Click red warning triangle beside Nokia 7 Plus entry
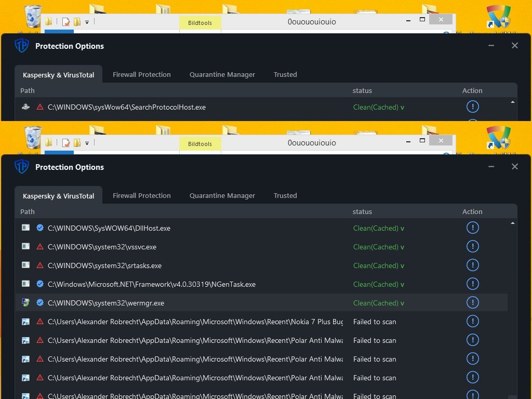This screenshot has width=532, height=399. click(x=40, y=321)
